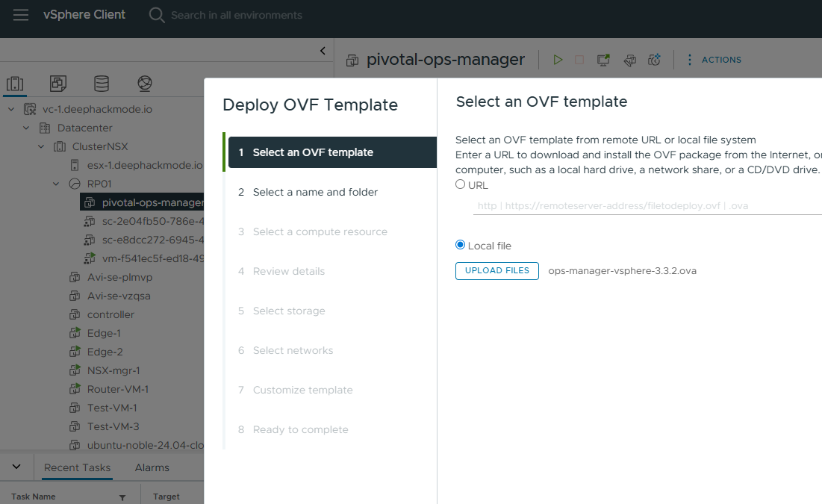Collapse the RP01 resource pool node
This screenshot has height=504, width=822.
(56, 184)
